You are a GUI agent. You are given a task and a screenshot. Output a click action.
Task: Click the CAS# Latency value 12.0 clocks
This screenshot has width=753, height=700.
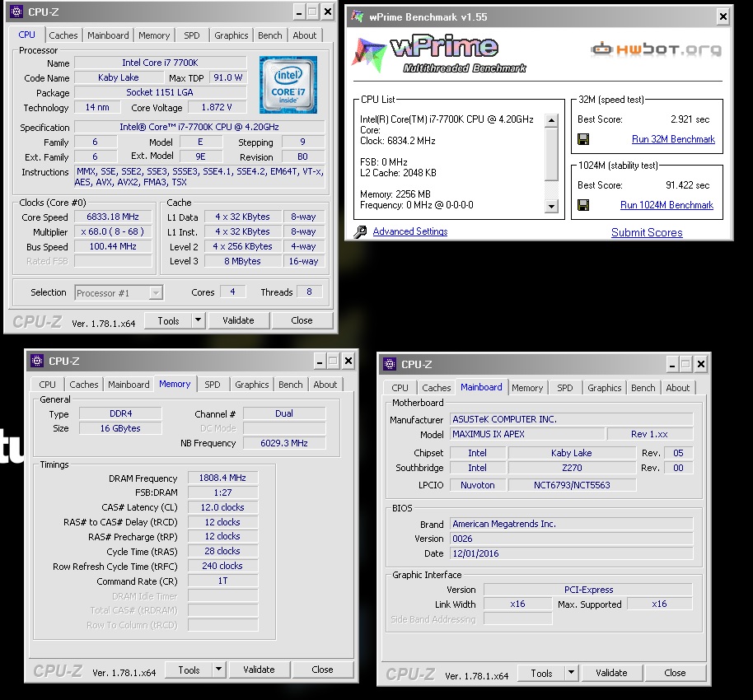(222, 507)
